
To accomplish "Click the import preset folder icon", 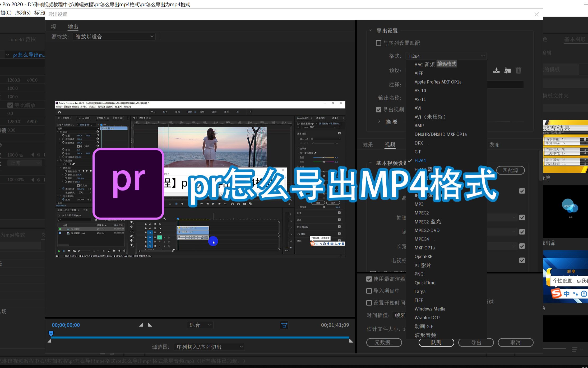I will click(x=507, y=70).
